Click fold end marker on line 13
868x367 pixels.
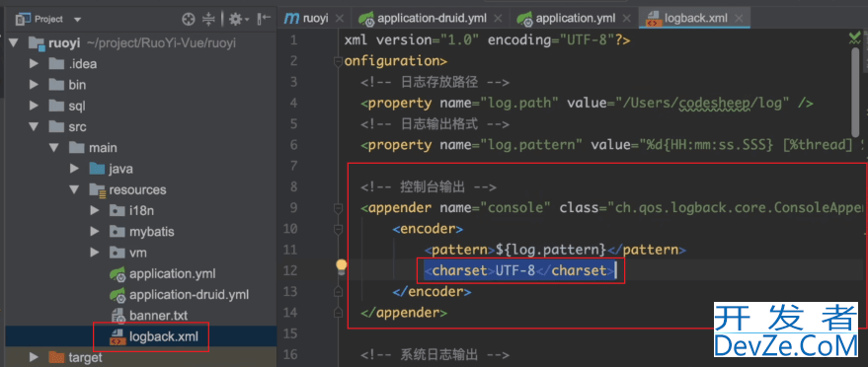pyautogui.click(x=338, y=292)
